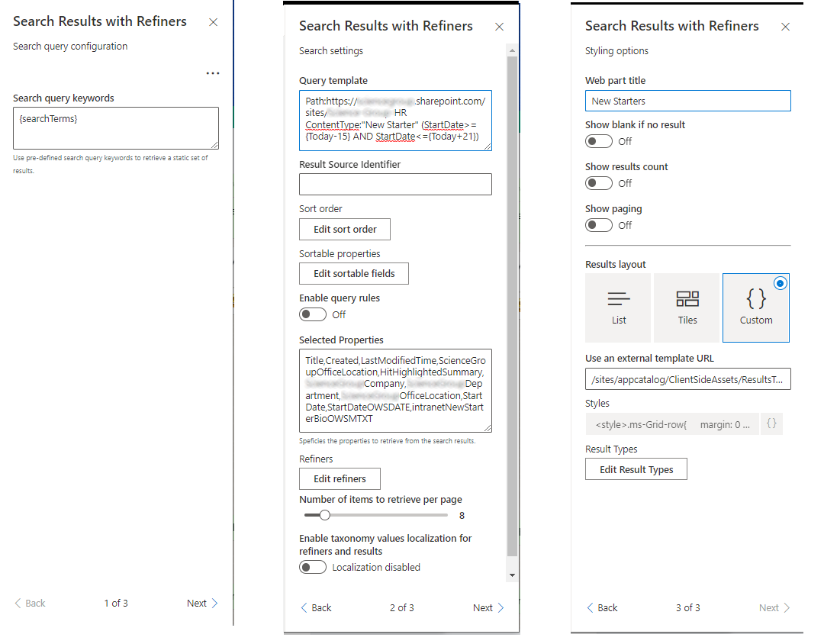Select the List results layout
This screenshot has width=824, height=644.
(x=618, y=308)
